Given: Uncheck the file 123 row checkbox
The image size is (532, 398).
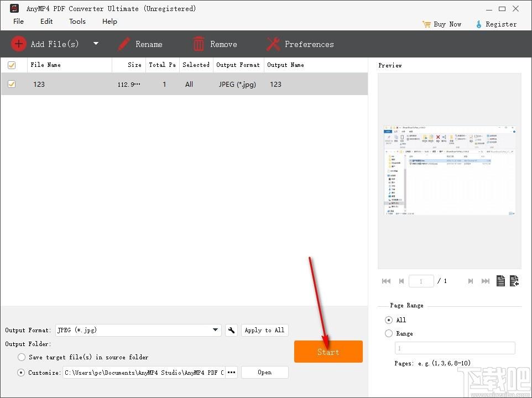Looking at the screenshot, I should pyautogui.click(x=12, y=83).
